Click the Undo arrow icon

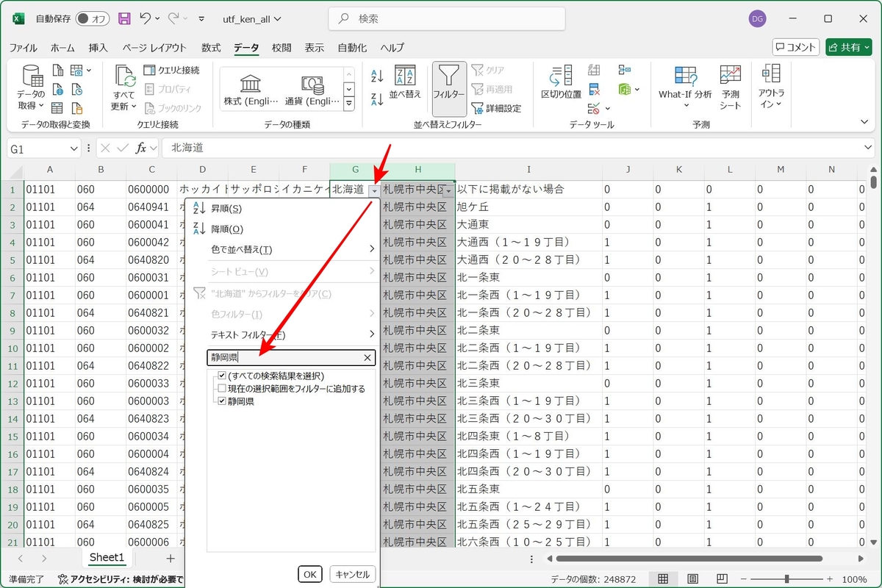pos(146,18)
